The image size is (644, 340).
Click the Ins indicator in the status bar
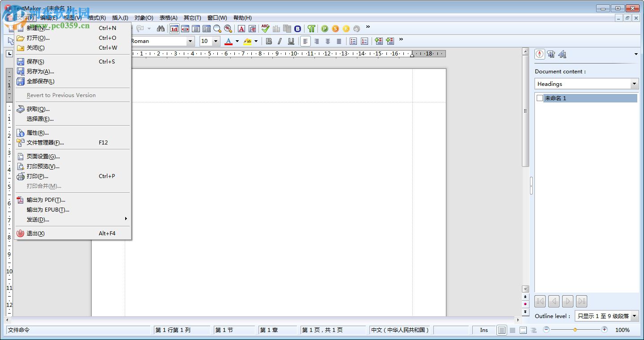pyautogui.click(x=484, y=330)
